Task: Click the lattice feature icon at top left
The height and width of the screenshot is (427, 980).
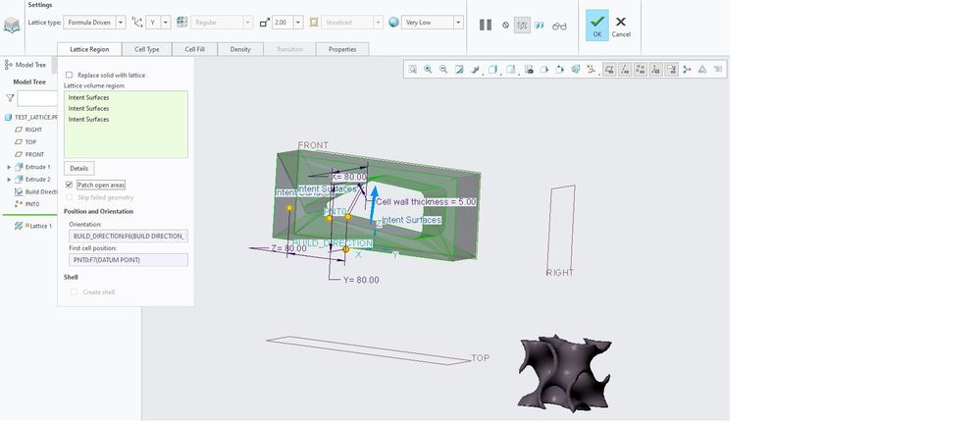Action: click(x=12, y=25)
